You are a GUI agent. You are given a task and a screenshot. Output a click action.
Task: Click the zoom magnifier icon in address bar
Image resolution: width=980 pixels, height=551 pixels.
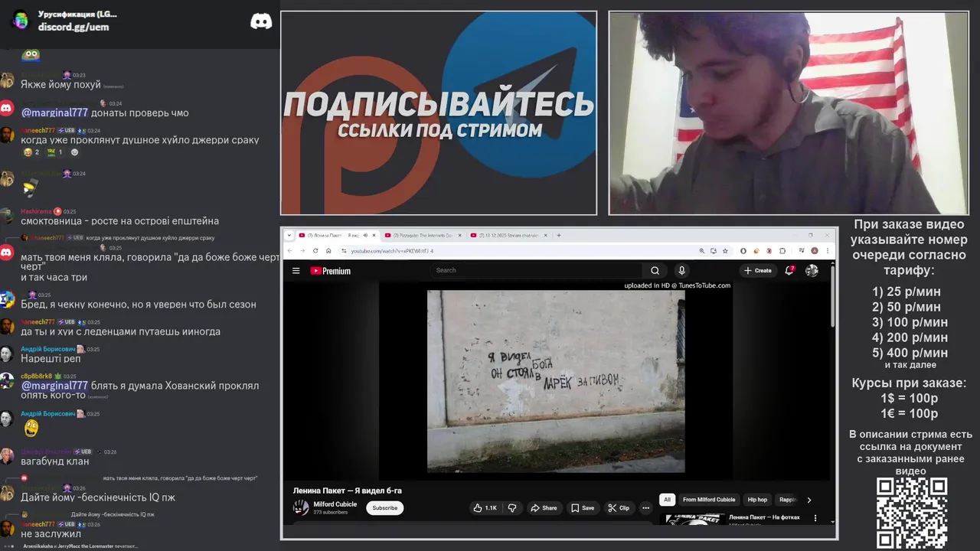[701, 250]
